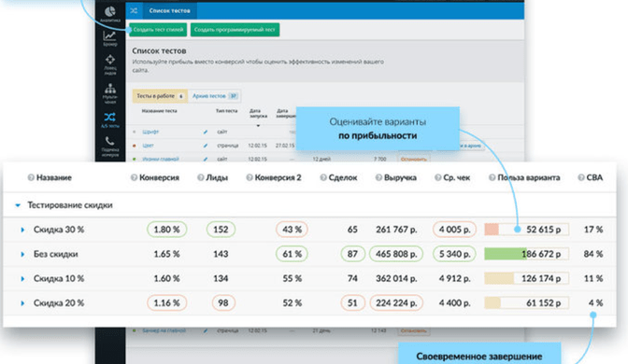Click the Создать тест стилей button

point(158,30)
